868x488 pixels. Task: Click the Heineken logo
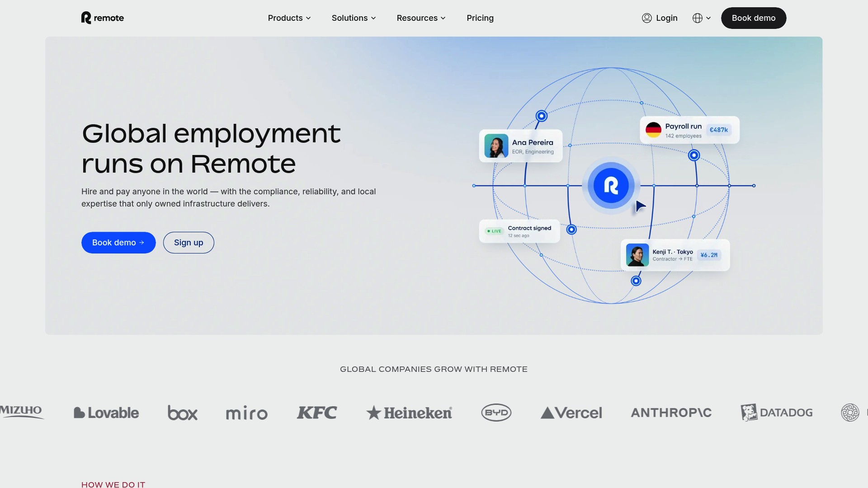click(409, 413)
